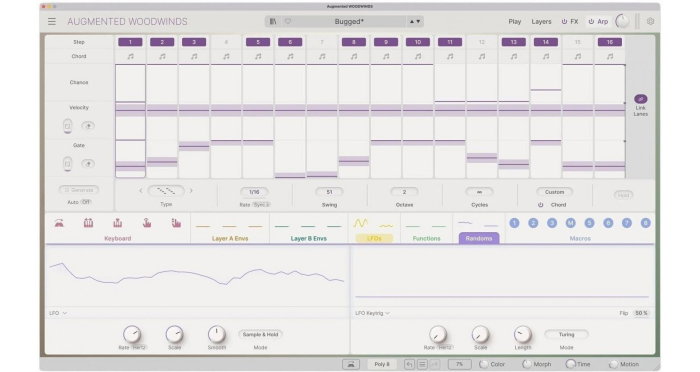Open the 1/16 Rate dropdown
700x372 pixels.
254,192
